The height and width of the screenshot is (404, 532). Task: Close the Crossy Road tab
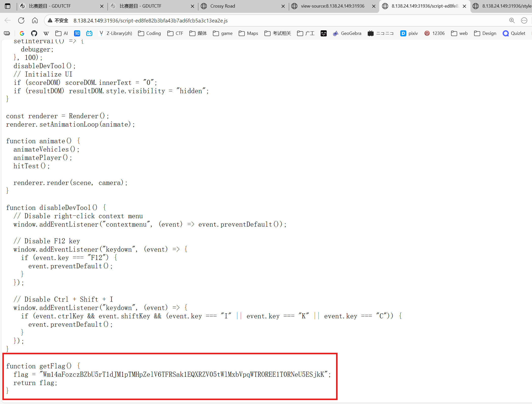click(283, 6)
